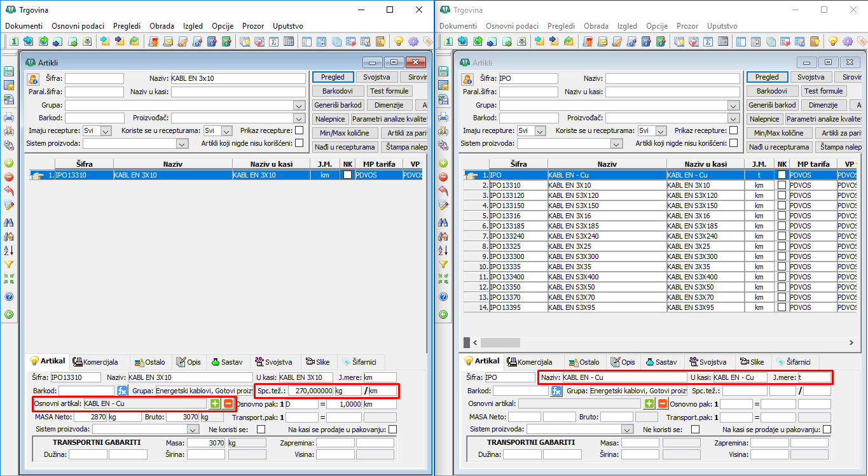Click the A-Z sort icon in right window sidebar
This screenshot has height=476, width=868.
click(444, 250)
